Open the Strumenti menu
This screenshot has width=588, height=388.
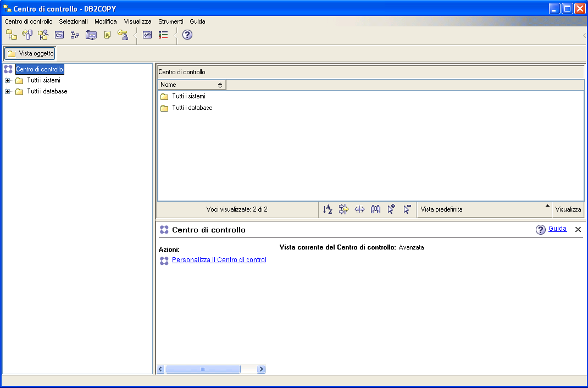tap(170, 21)
